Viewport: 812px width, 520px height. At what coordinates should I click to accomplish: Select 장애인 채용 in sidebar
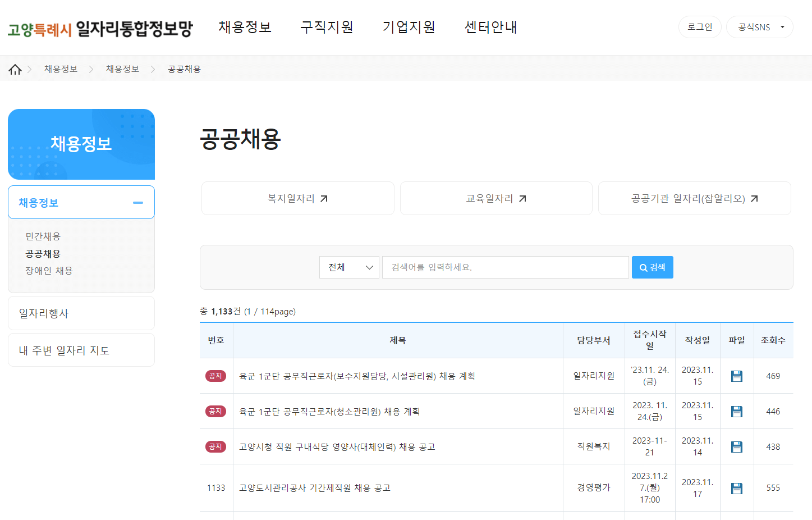coord(49,271)
